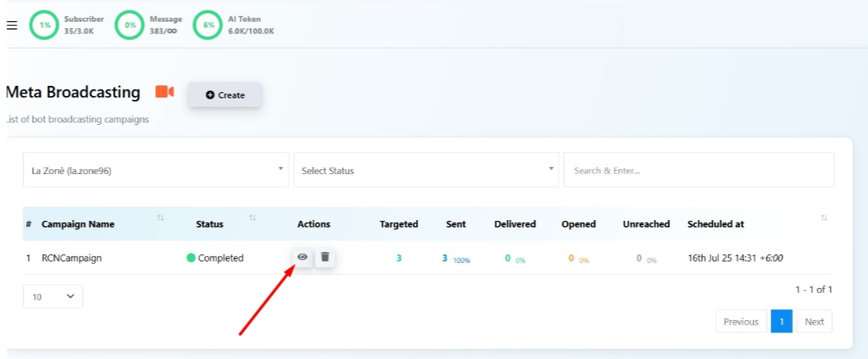This screenshot has width=868, height=359.
Task: Sort by Scheduled at column arrows
Action: coord(824,218)
